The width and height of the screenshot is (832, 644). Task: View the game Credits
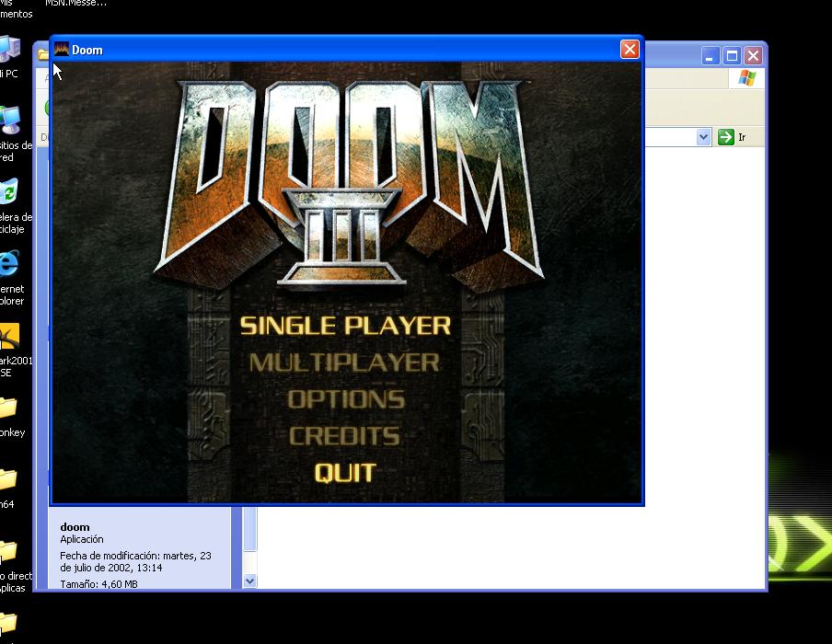344,436
